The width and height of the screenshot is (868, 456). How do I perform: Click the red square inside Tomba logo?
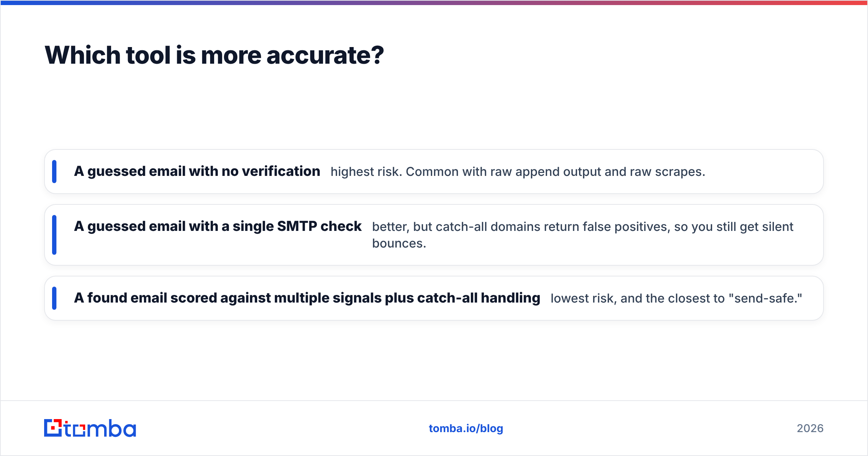tap(54, 428)
